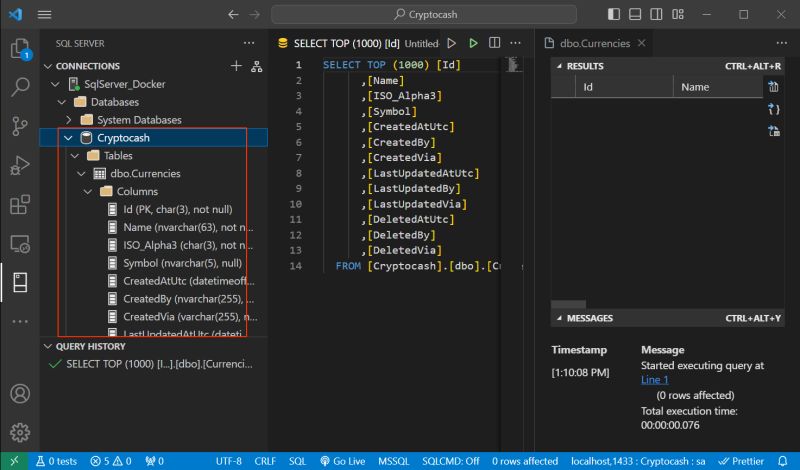
Task: Toggle the bottom panel
Action: (635, 14)
